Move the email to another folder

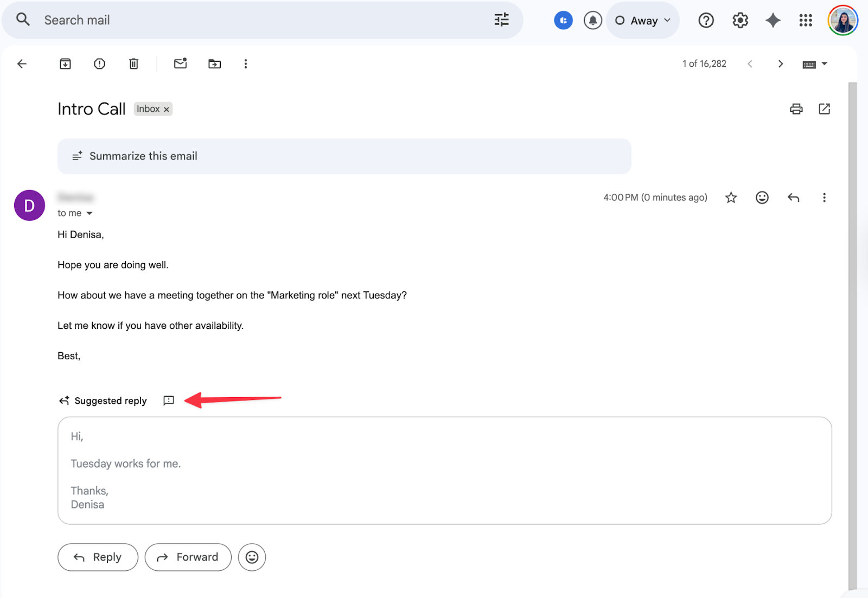pos(214,63)
